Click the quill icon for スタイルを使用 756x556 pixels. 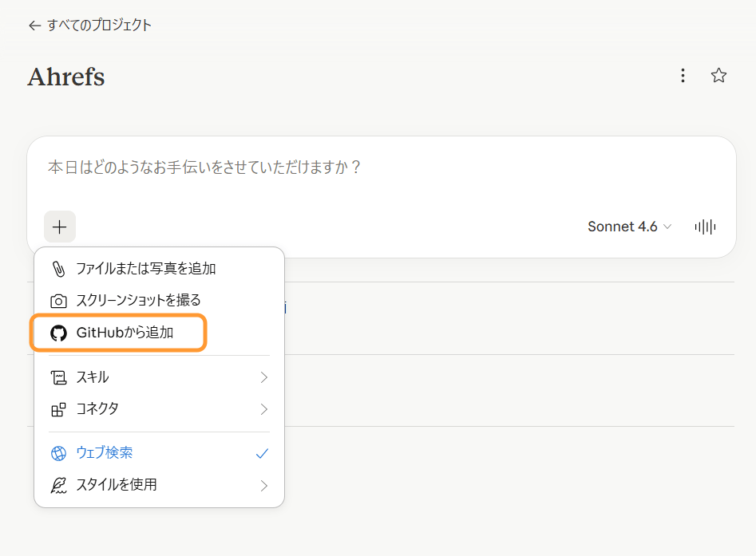60,485
